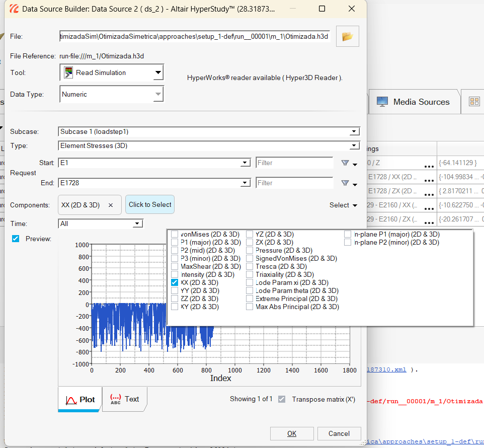Screen dimensions: 484x448
Task: Click the Cancel button
Action: point(339,433)
